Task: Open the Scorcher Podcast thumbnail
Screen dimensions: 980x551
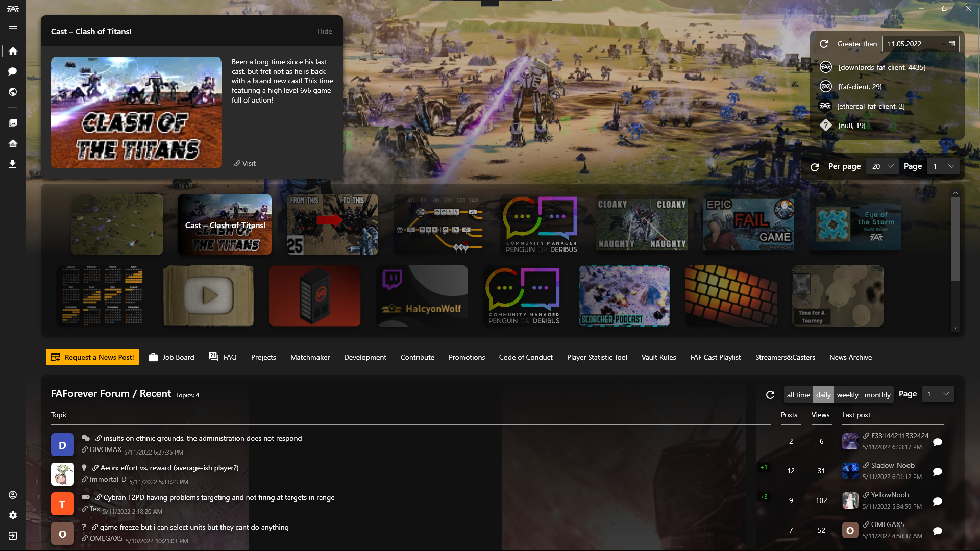Action: click(624, 295)
